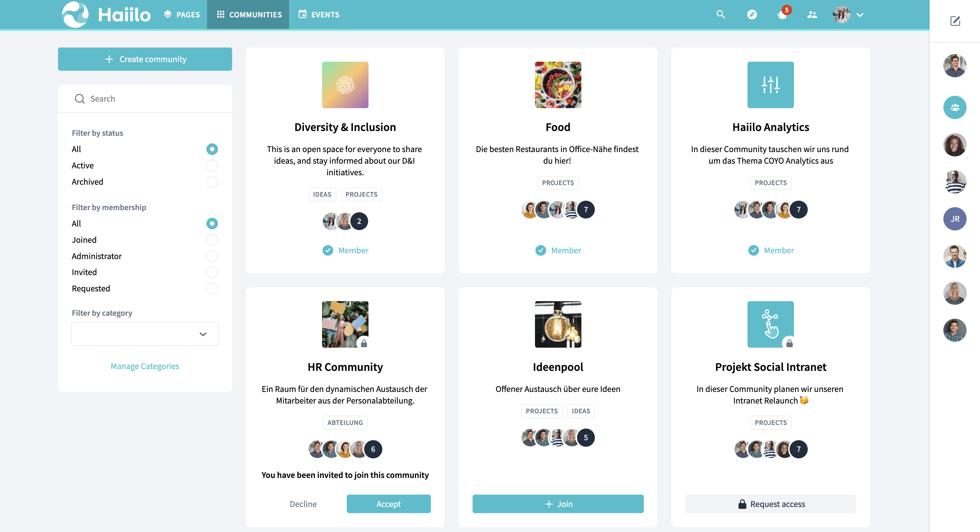Click the Haiilo logo

106,15
